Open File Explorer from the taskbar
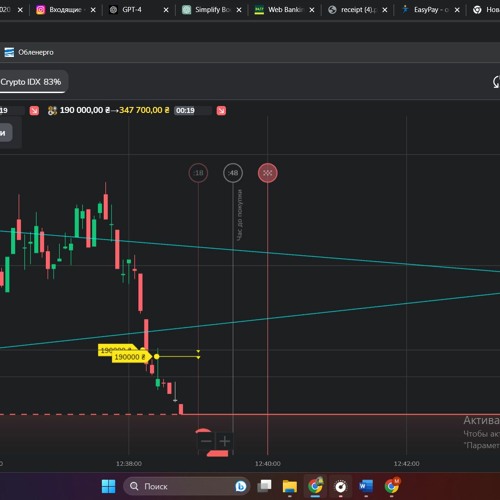This screenshot has width=500, height=500. (290, 486)
